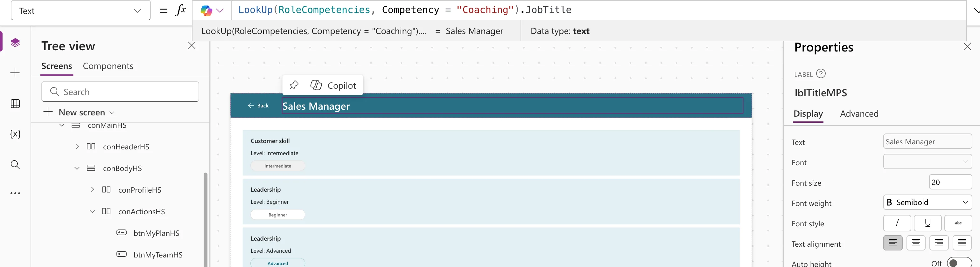980x267 pixels.
Task: Toggle strikethrough font style
Action: [x=958, y=223]
